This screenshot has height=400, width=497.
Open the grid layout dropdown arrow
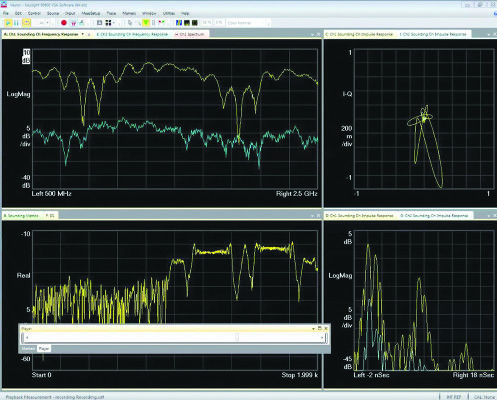[114, 23]
